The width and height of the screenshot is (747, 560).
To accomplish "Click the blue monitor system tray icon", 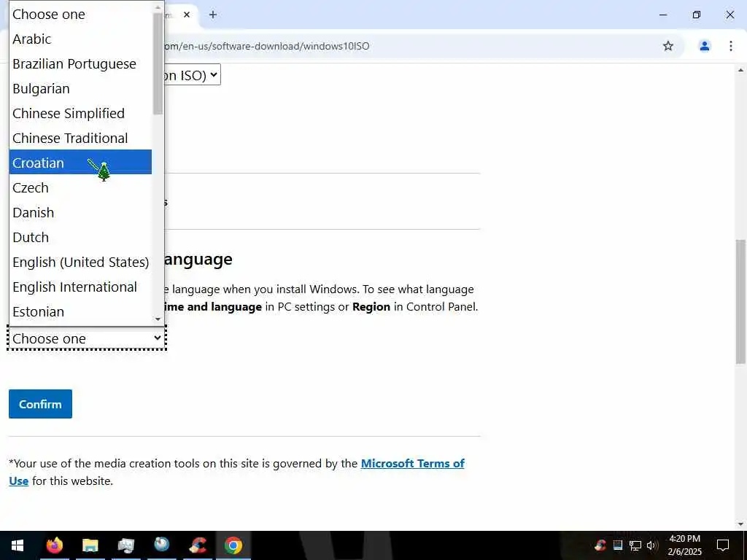I will tap(618, 545).
